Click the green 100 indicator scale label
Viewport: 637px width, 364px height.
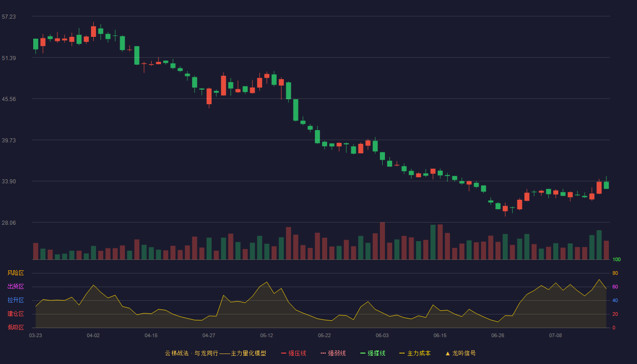[617, 260]
